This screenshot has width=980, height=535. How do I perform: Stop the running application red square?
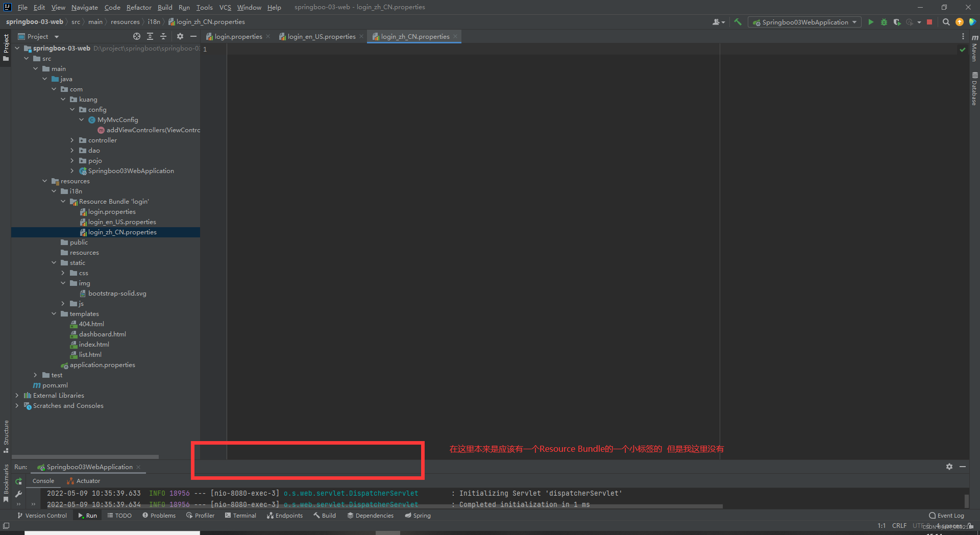(x=929, y=22)
